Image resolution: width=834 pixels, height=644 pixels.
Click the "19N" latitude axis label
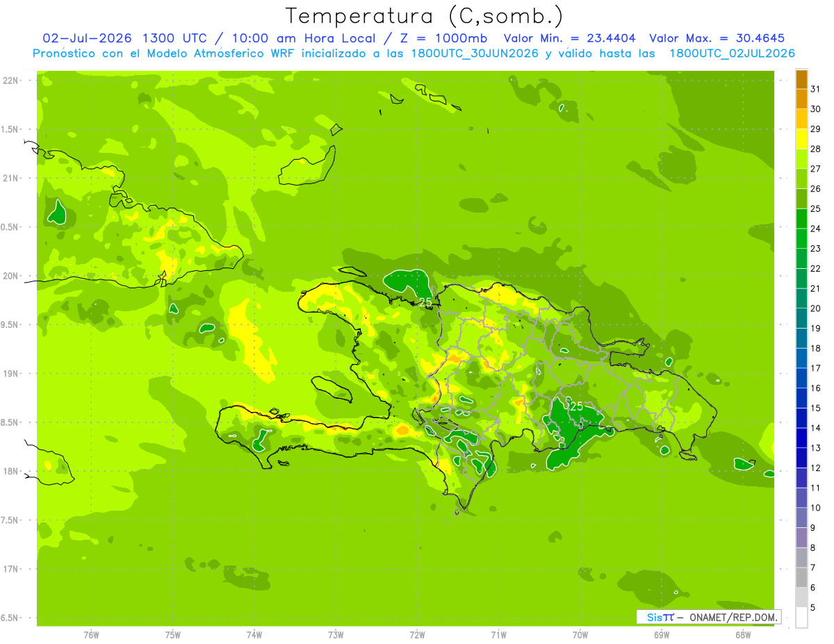point(10,374)
